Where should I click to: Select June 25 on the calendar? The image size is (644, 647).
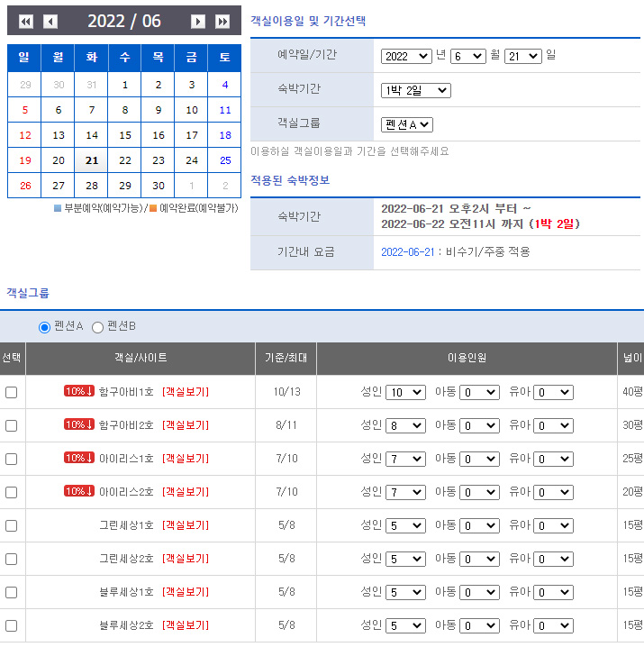[x=225, y=160]
